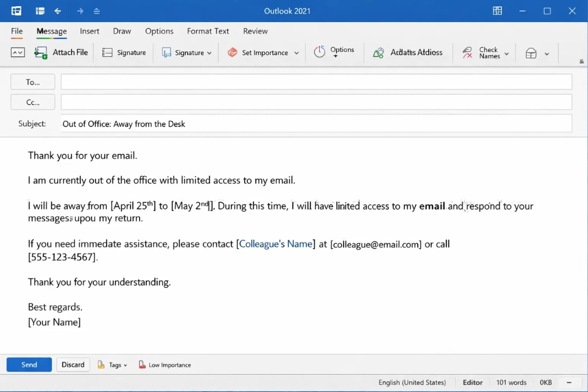Click the Undo arrow in the title bar
This screenshot has width=588, height=392.
pyautogui.click(x=58, y=11)
